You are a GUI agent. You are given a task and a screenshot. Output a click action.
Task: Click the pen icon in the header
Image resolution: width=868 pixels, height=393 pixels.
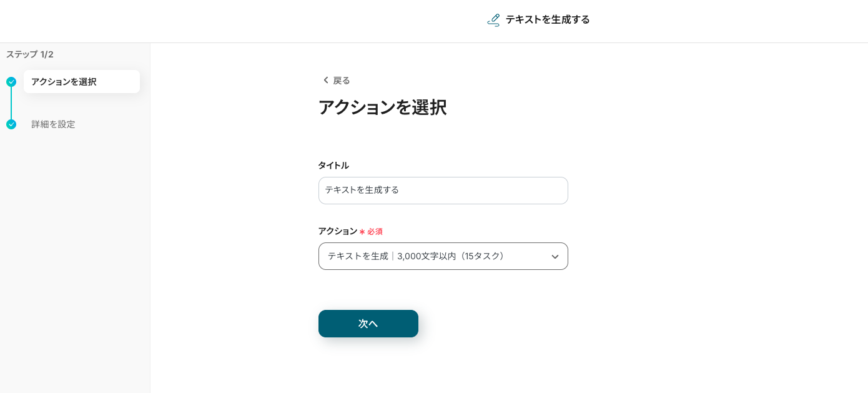click(493, 20)
